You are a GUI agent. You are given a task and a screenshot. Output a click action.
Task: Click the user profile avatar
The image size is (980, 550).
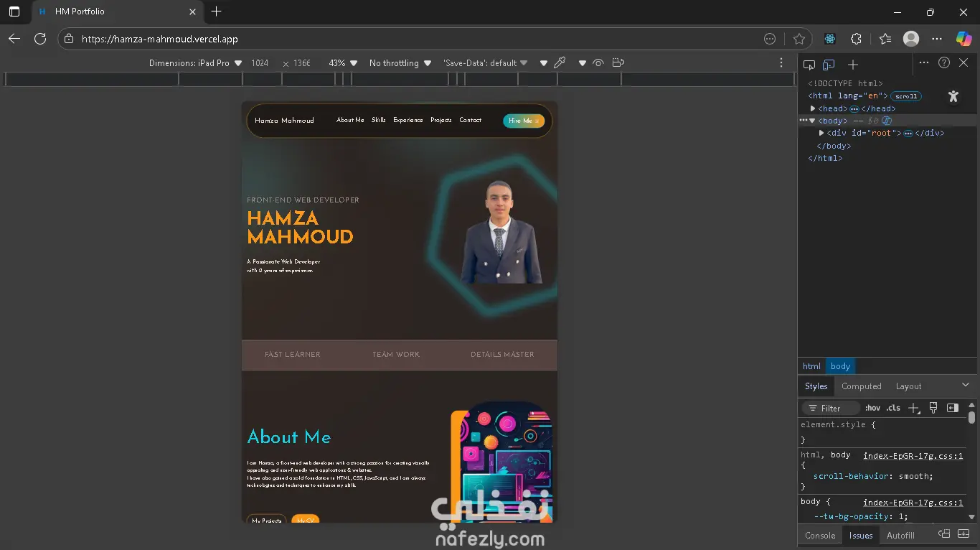point(911,39)
